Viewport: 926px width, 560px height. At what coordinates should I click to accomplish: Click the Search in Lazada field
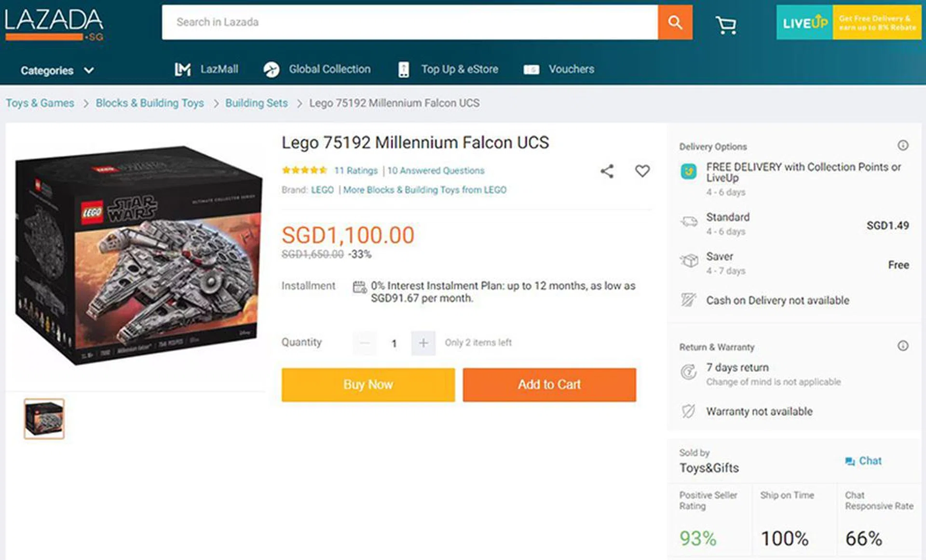410,22
